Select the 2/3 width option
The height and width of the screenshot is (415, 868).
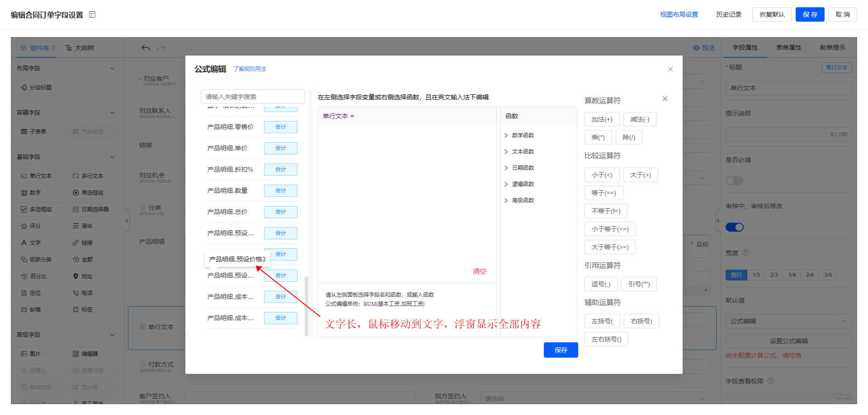774,275
